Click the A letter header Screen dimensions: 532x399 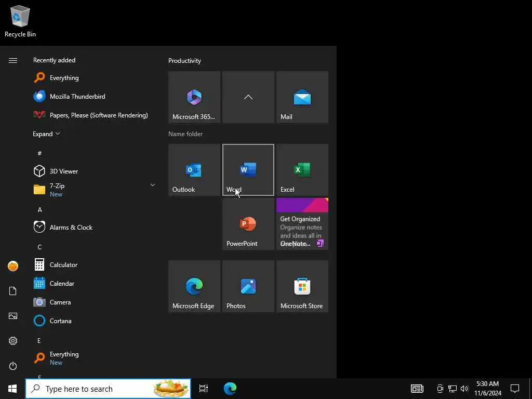[x=39, y=210]
